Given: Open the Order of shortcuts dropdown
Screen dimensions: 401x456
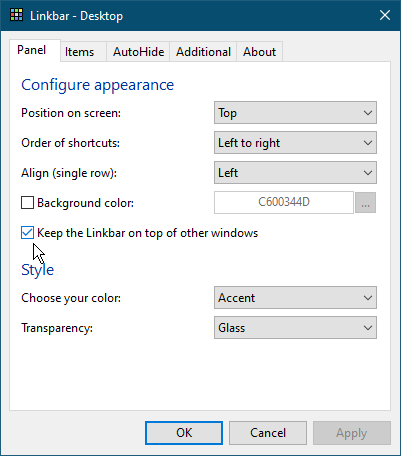Looking at the screenshot, I should [x=295, y=143].
